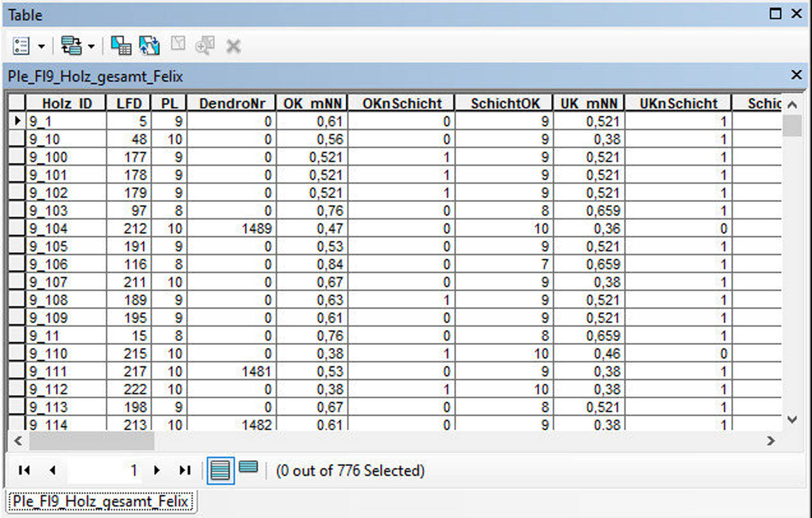Select row 9_104 using its row selector
The height and width of the screenshot is (518, 812).
tap(17, 228)
